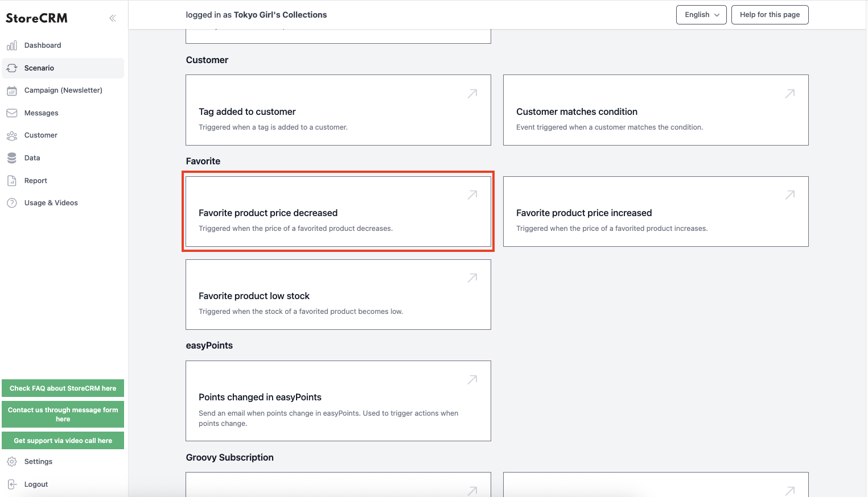
Task: Click the easyPoints section heading
Action: 209,346
